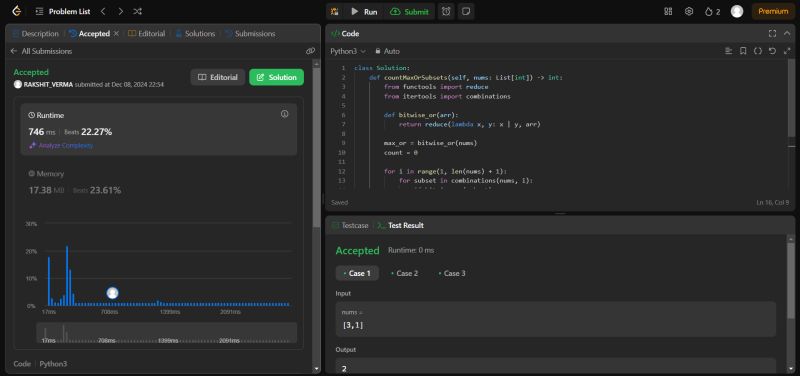The width and height of the screenshot is (800, 376).
Task: Open the timer alarm clock icon
Action: (x=446, y=11)
